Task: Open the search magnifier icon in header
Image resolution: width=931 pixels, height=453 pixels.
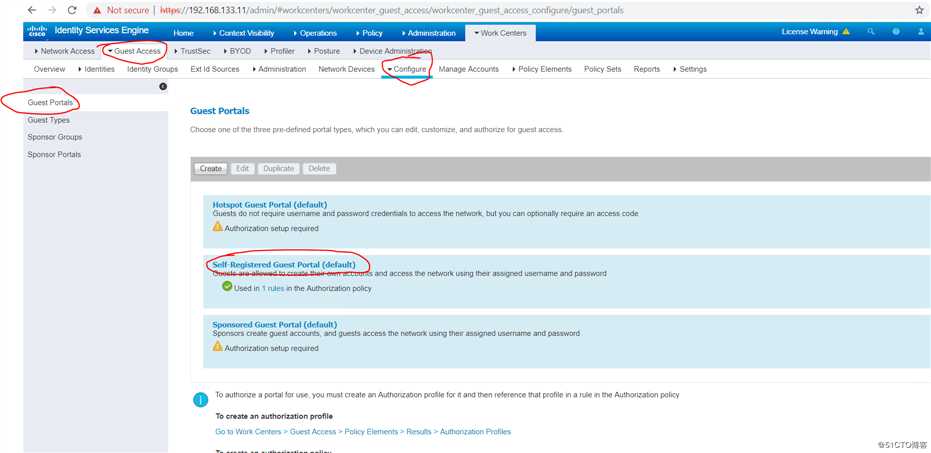Action: click(871, 31)
